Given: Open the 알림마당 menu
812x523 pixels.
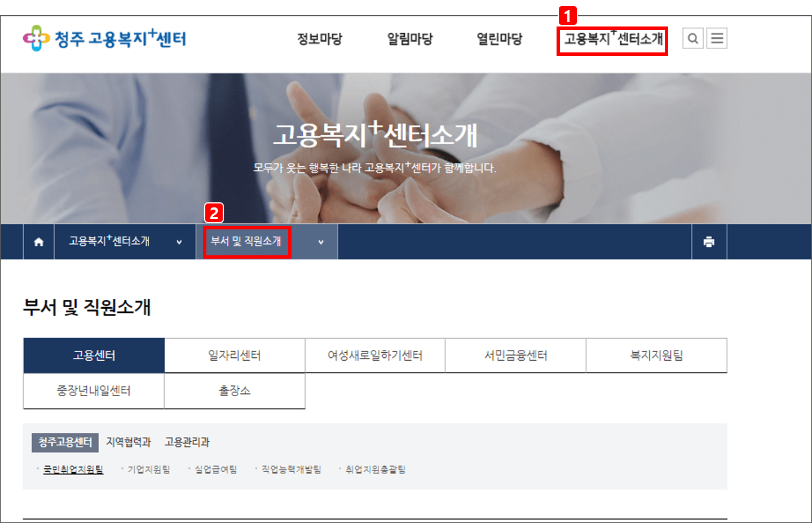Looking at the screenshot, I should pyautogui.click(x=409, y=39).
